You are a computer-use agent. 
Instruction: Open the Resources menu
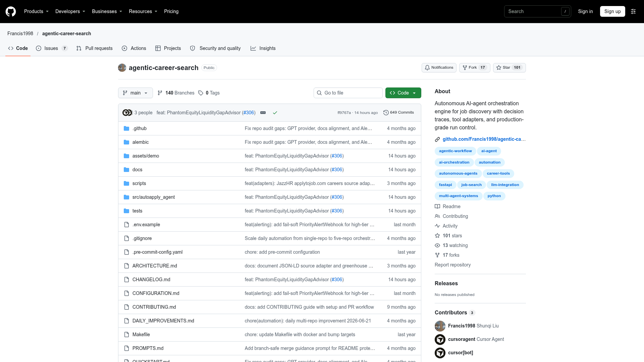(143, 11)
